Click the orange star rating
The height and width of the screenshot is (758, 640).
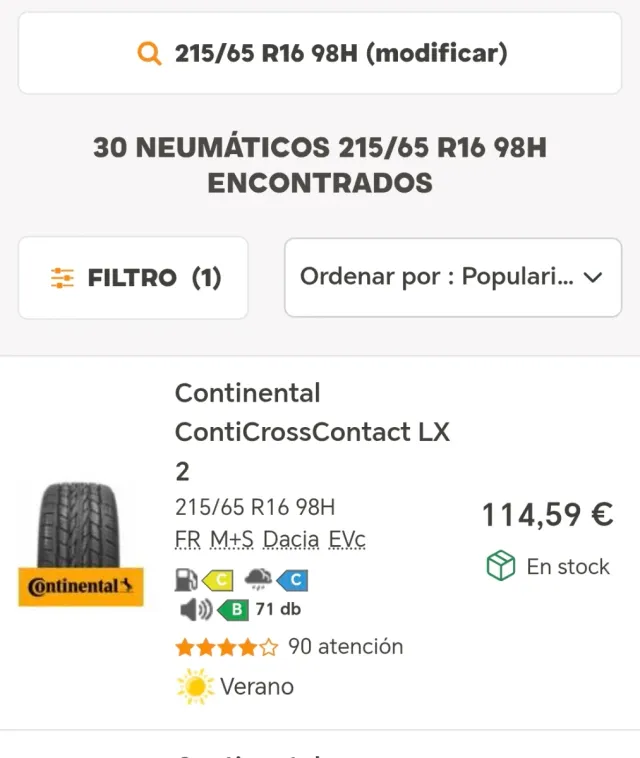[x=226, y=647]
